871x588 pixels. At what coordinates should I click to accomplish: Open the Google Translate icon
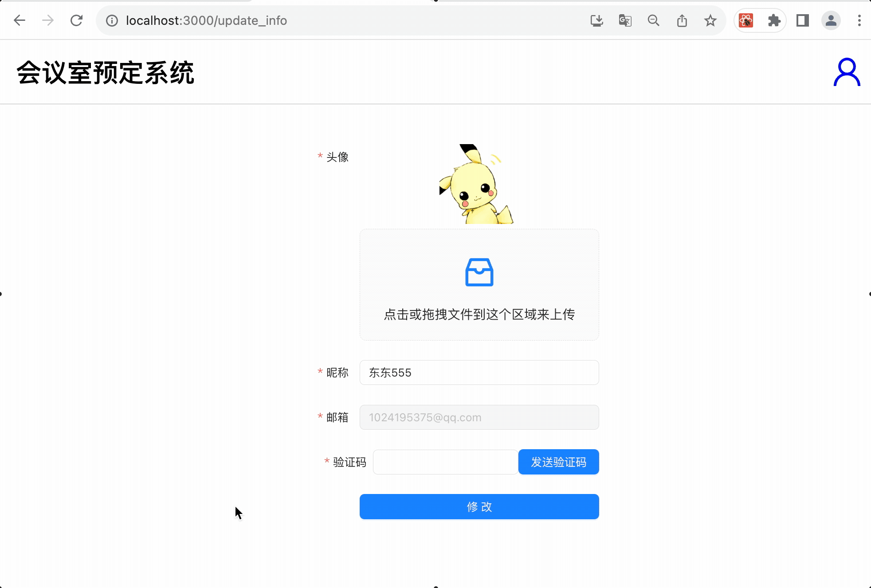[x=625, y=20]
